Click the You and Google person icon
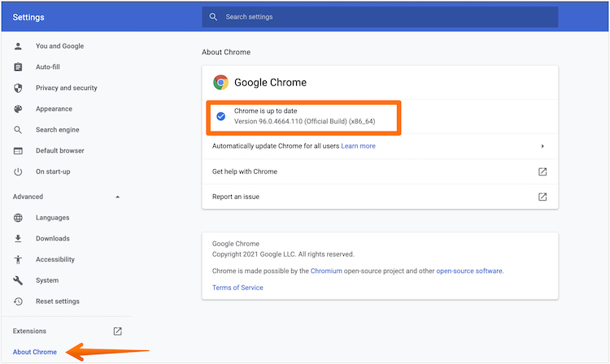The height and width of the screenshot is (364, 610). (18, 46)
